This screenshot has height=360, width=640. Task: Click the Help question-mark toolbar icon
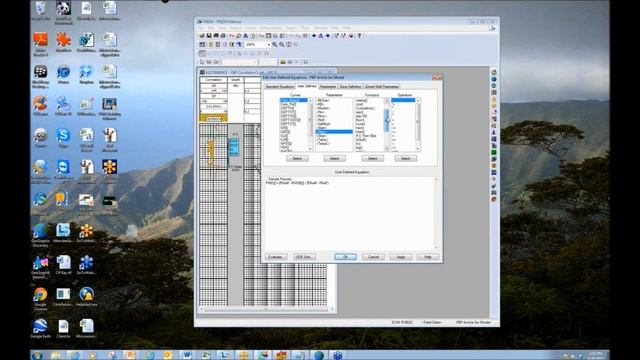tap(359, 36)
